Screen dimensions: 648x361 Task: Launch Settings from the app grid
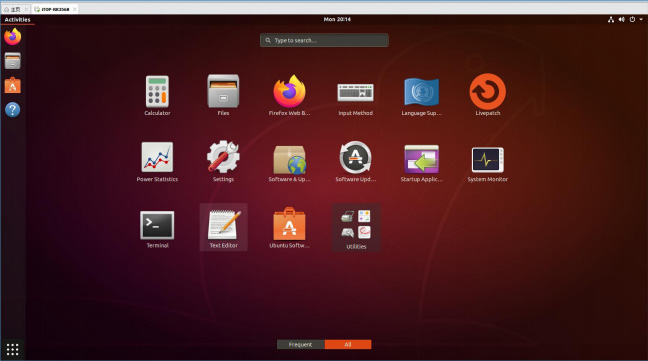pos(223,161)
